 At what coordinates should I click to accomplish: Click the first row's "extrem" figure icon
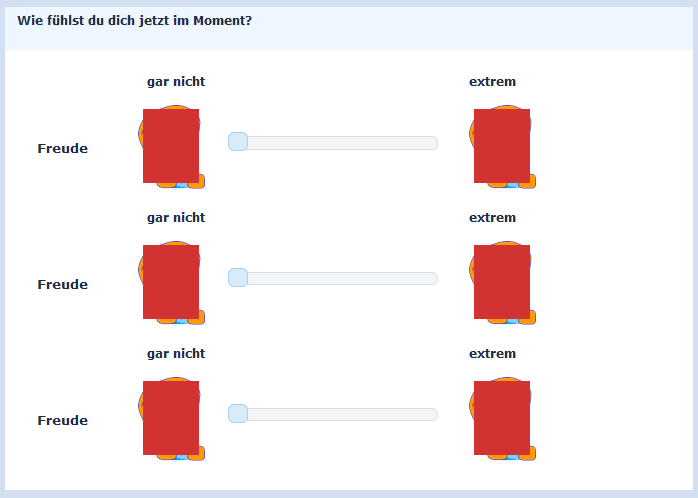pyautogui.click(x=502, y=146)
